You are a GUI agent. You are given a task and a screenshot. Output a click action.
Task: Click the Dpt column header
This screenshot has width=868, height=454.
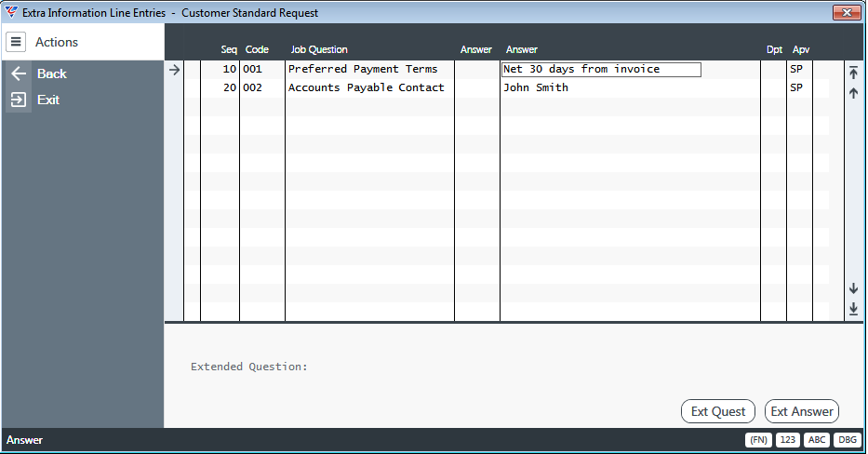coord(774,50)
